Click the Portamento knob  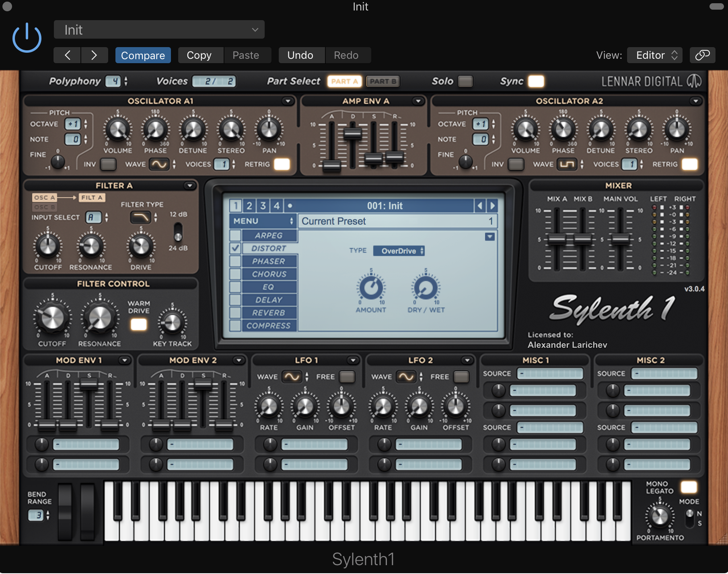(x=660, y=516)
